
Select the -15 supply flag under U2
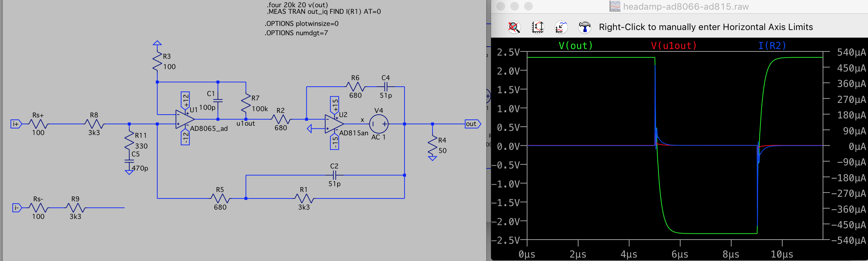point(334,141)
